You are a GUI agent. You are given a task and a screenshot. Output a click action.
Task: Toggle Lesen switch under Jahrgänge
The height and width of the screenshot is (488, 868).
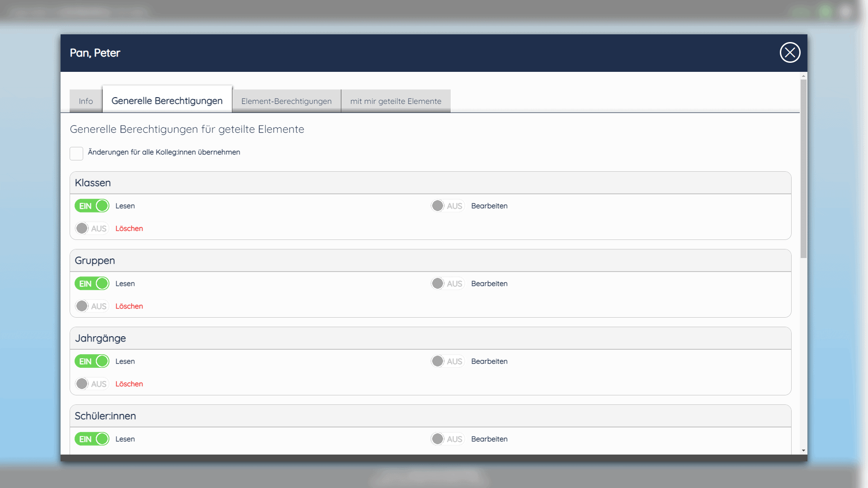coord(92,361)
